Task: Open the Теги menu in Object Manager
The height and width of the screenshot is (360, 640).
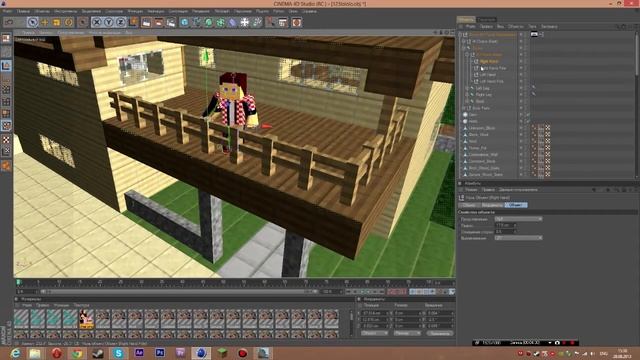Action: coord(532,27)
